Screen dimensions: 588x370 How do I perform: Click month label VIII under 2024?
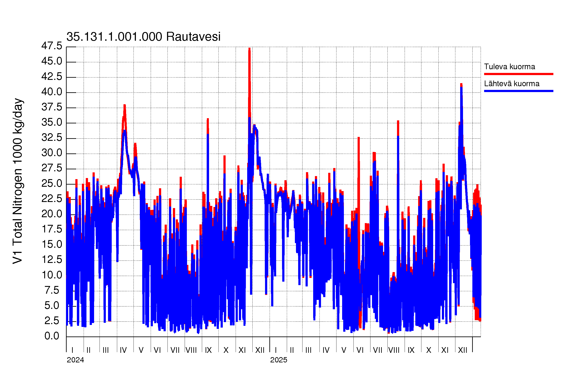point(191,350)
